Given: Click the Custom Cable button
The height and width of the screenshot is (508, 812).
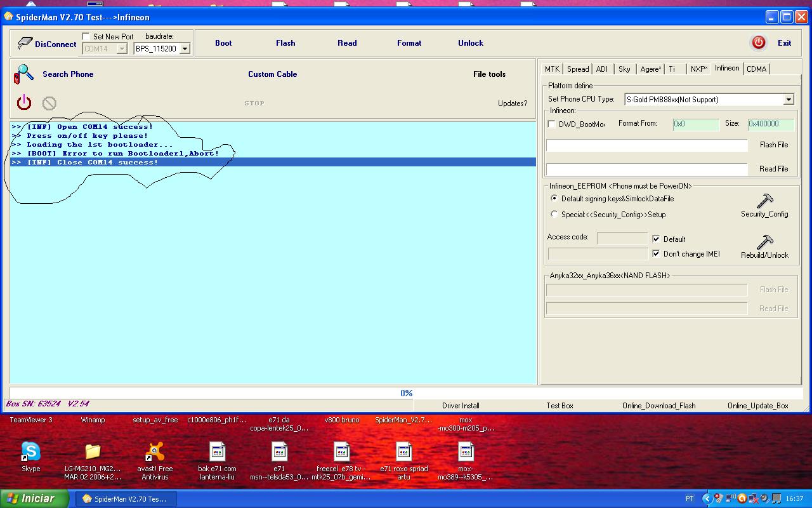Looking at the screenshot, I should pos(273,74).
